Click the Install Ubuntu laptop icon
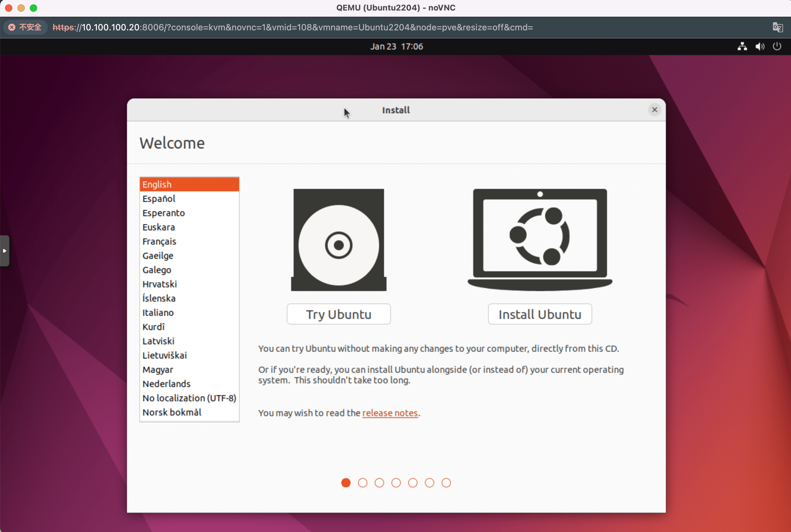Image resolution: width=791 pixels, height=532 pixels. click(x=540, y=240)
